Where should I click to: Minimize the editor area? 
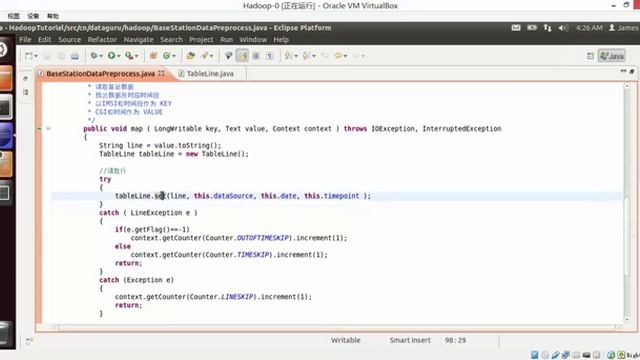[x=623, y=71]
